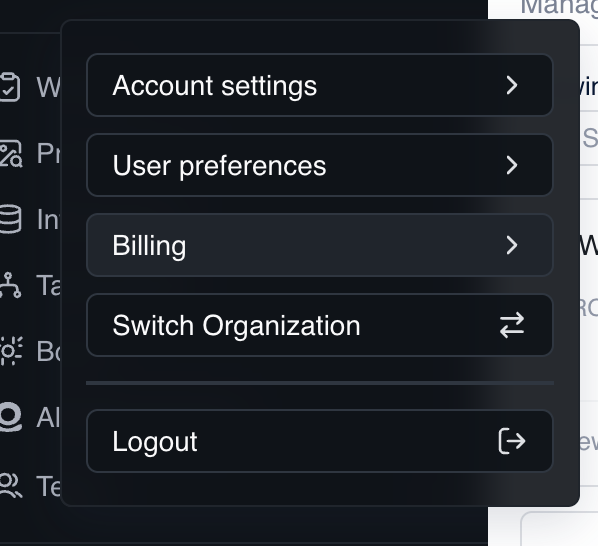Viewport: 598px width, 546px height.
Task: Click the exit arrow icon beside Logout
Action: pos(512,441)
